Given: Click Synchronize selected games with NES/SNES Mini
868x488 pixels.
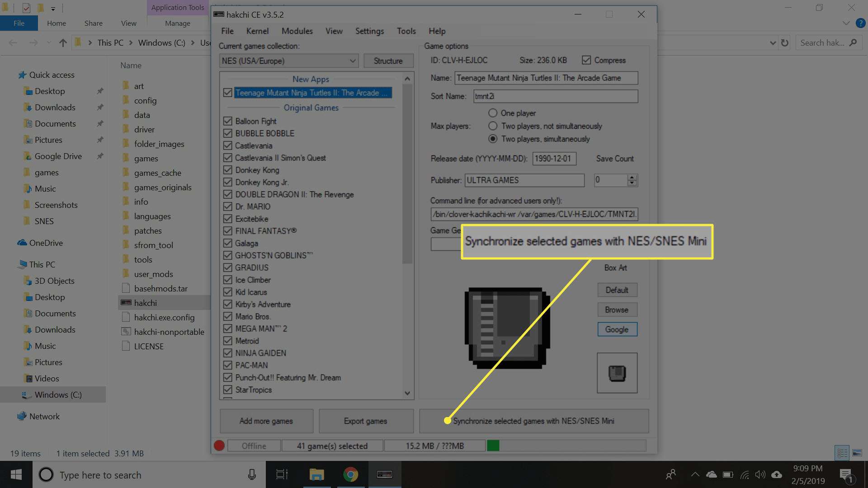Looking at the screenshot, I should coord(534,421).
